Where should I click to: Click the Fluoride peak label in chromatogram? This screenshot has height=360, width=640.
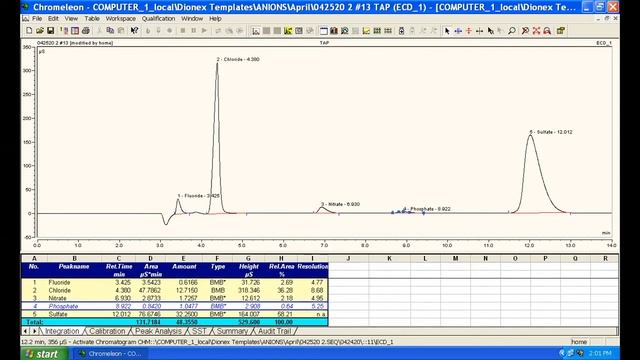click(x=199, y=196)
